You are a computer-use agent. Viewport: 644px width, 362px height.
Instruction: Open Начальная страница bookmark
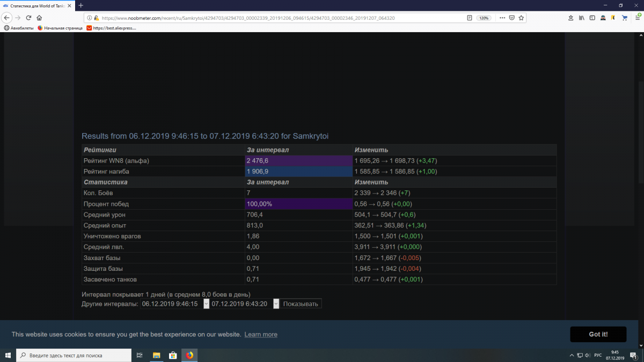click(x=60, y=28)
